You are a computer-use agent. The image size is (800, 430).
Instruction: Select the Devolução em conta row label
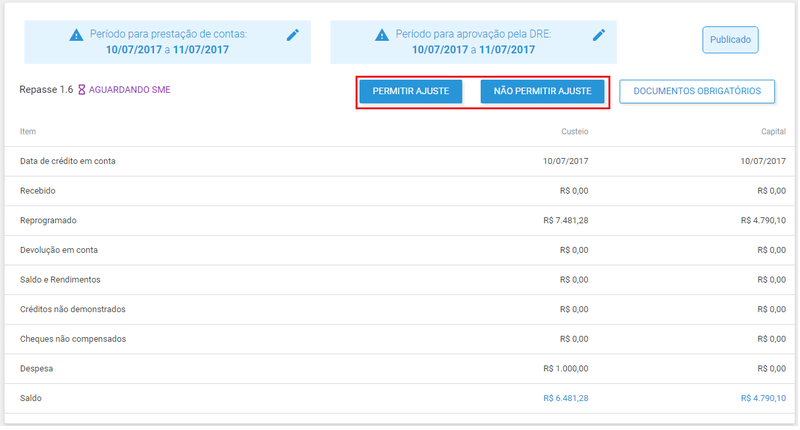(59, 250)
